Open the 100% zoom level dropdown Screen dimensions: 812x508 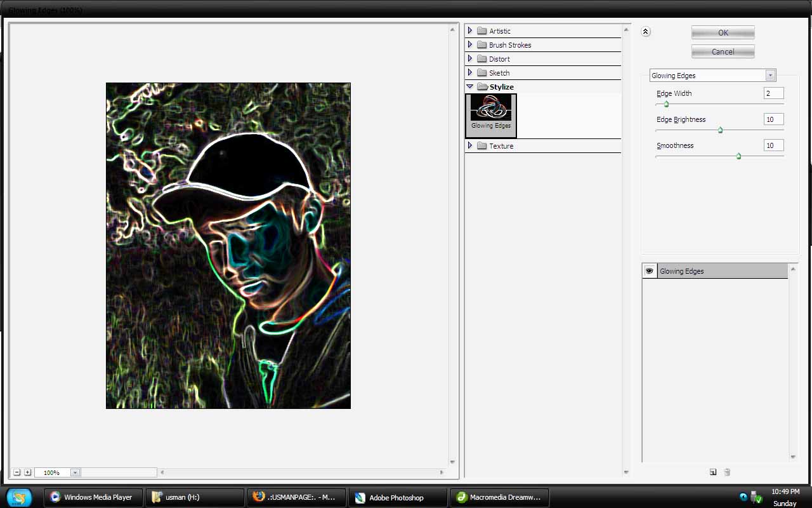tap(75, 472)
